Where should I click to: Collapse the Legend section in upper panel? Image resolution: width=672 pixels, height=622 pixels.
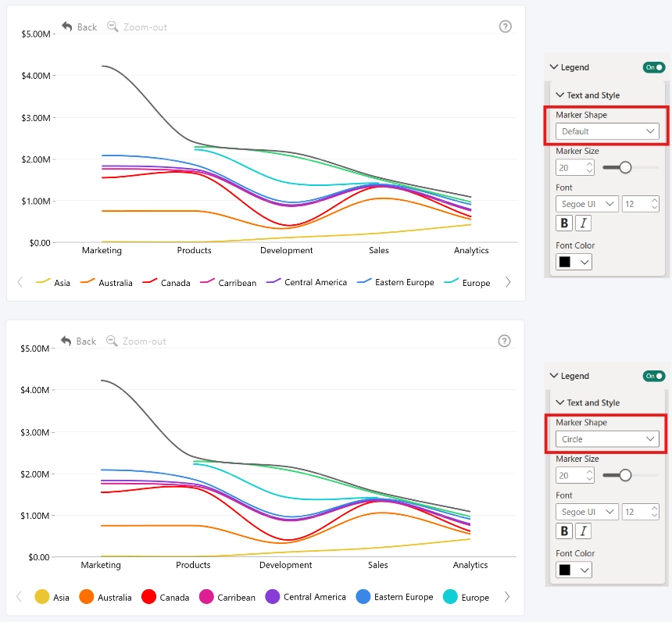554,67
